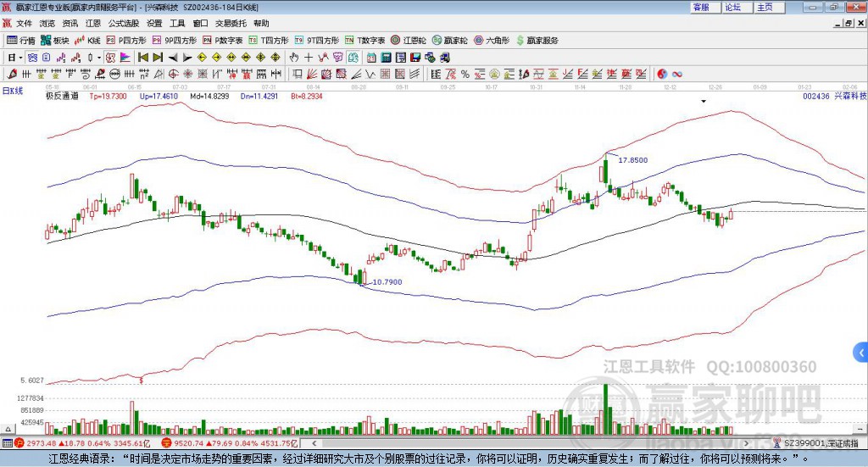The image size is (868, 467).
Task: Select the hand pan tool
Action: [294, 58]
